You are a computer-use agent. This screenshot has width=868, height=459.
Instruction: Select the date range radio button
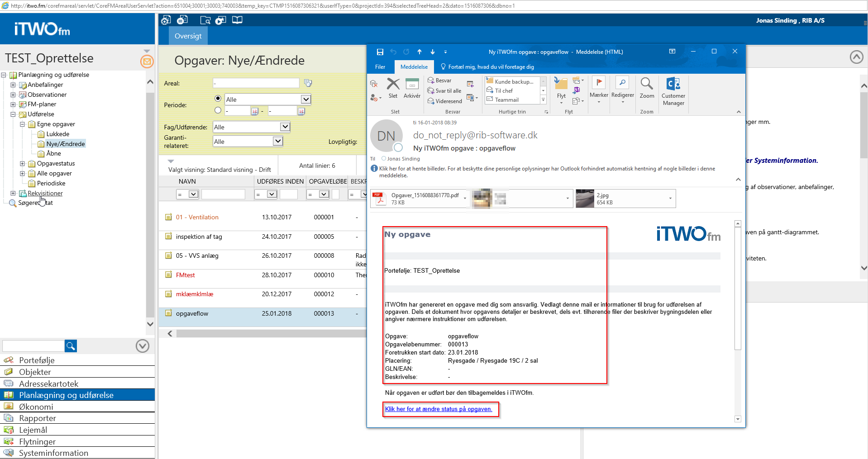click(x=218, y=110)
